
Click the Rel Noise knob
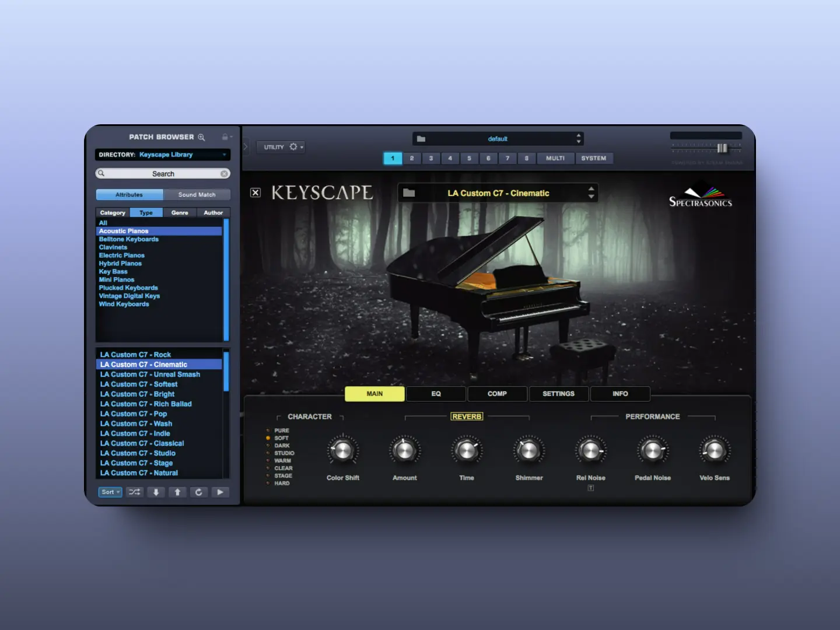(591, 450)
